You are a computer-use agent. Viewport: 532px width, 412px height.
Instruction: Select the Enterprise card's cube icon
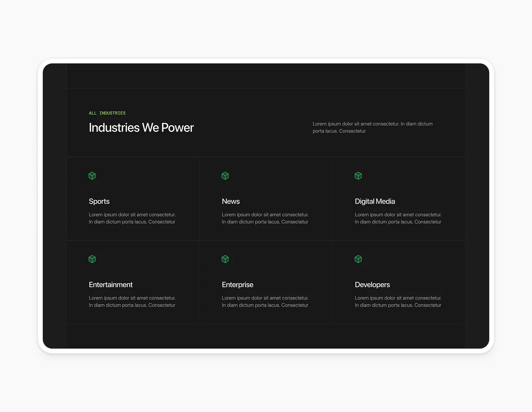click(225, 259)
